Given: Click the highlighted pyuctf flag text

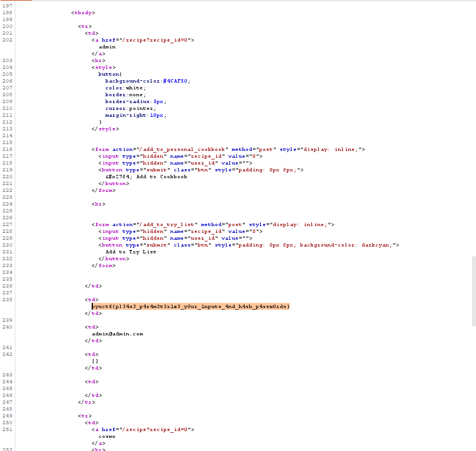Looking at the screenshot, I should point(191,306).
